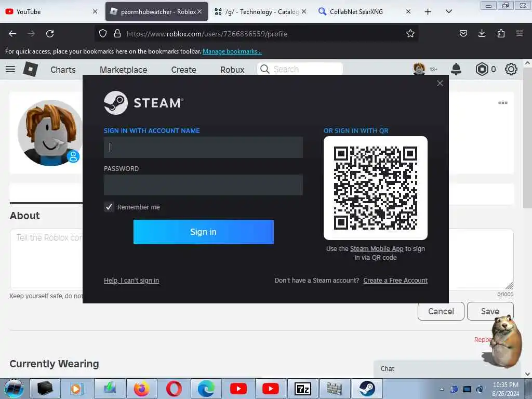Click the Roblox search box
This screenshot has height=399, width=532.
[x=300, y=69]
